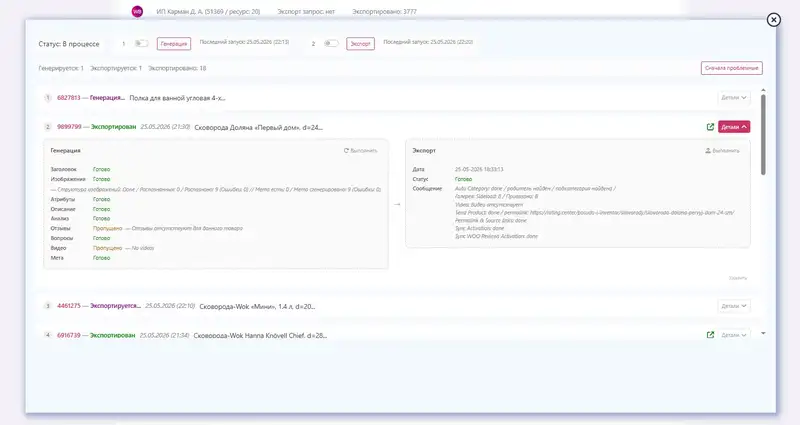Click product title 'Полка для ванной угловая 4-х...'
Viewport: 800px width, 425px height.
point(177,98)
